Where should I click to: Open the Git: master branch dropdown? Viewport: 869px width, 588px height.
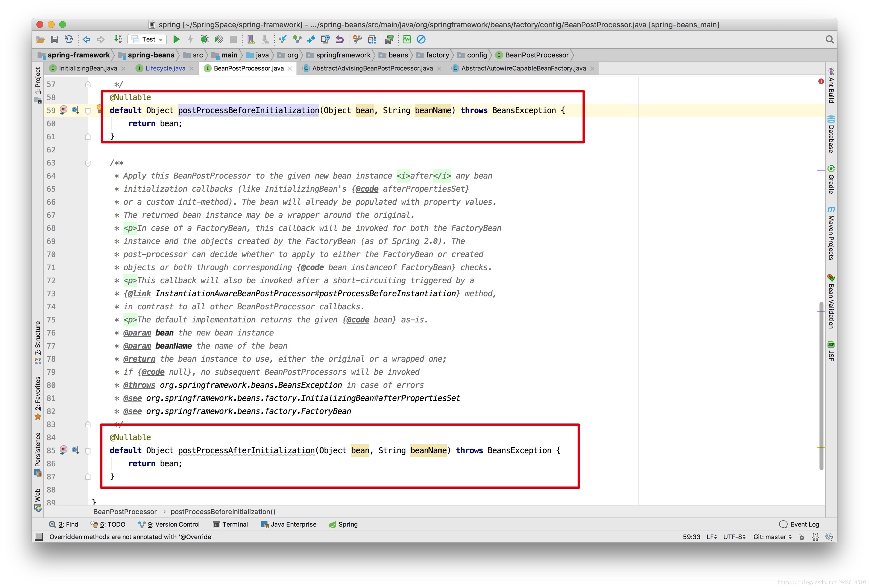pyautogui.click(x=772, y=537)
